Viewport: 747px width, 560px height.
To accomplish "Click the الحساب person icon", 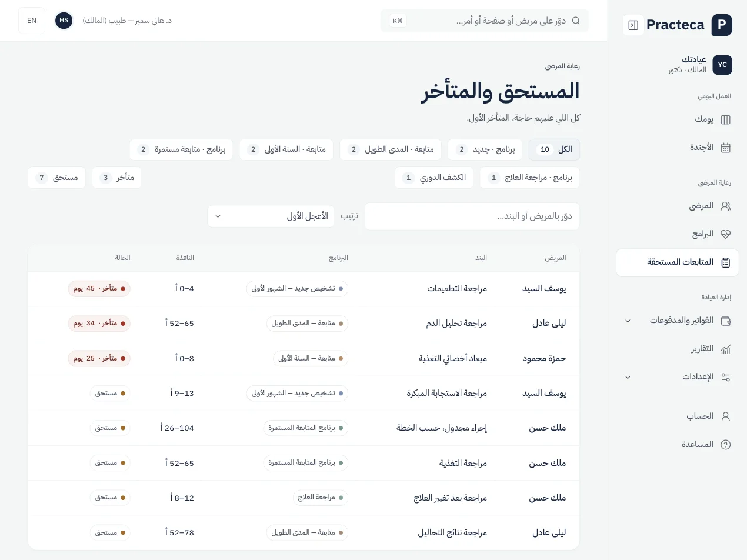I will coord(726,416).
